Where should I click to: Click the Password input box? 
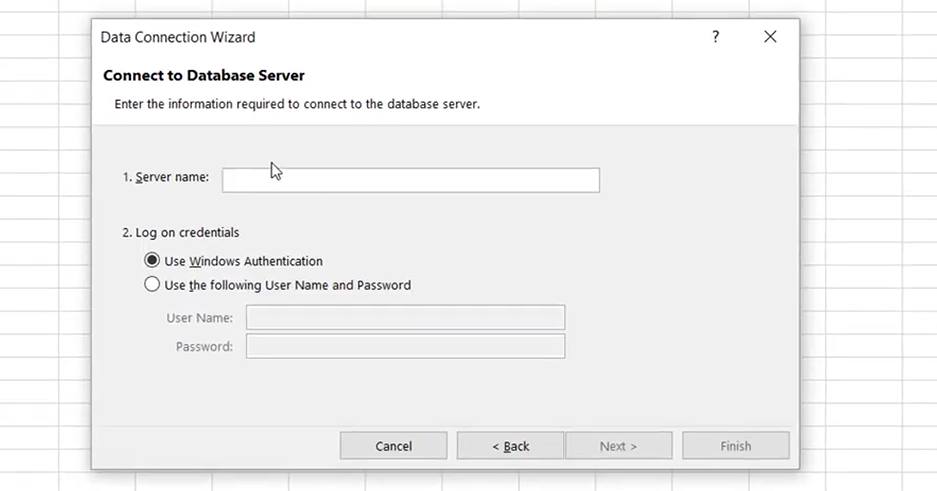pos(405,347)
